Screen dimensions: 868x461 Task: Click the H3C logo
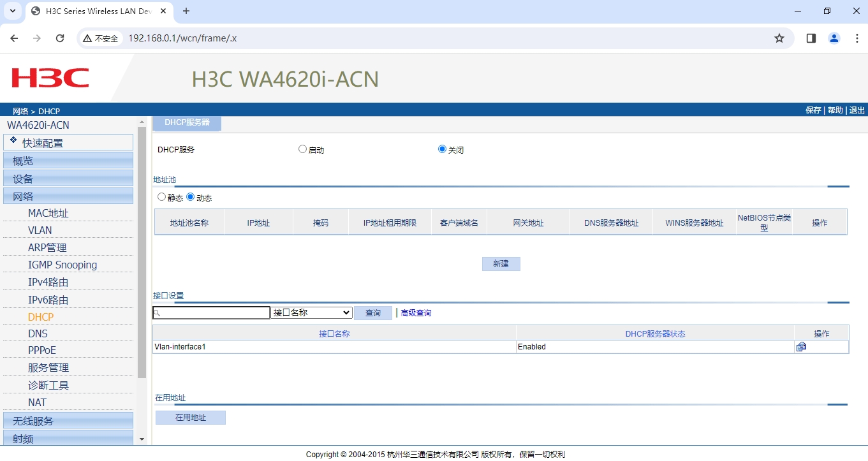[50, 78]
